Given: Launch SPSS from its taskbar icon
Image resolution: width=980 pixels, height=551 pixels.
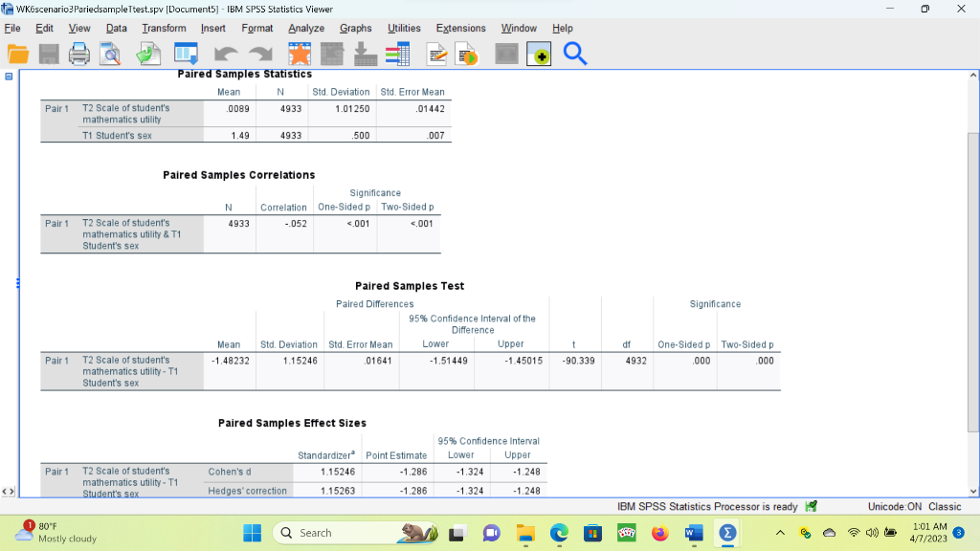Looking at the screenshot, I should tap(726, 532).
